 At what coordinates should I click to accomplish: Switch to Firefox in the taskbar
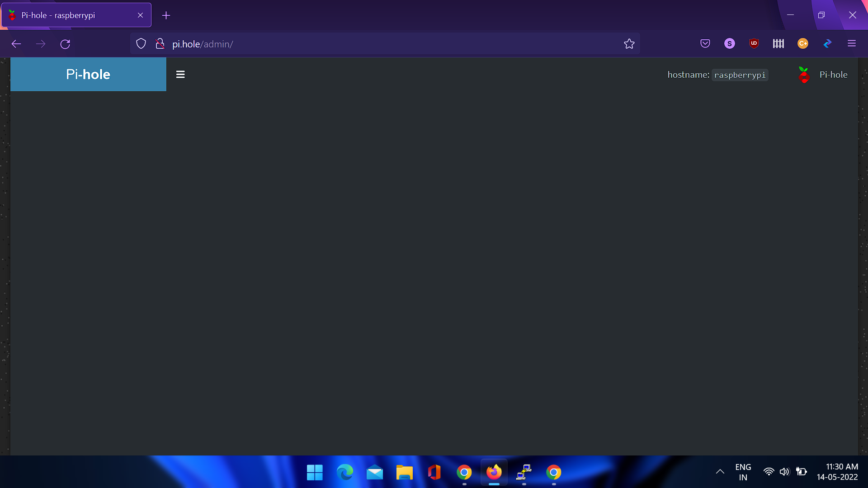(494, 473)
